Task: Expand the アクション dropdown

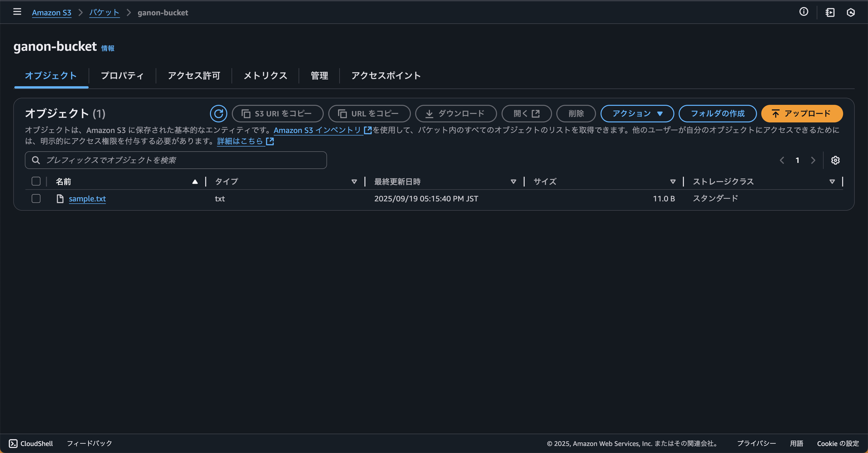Action: (x=637, y=114)
